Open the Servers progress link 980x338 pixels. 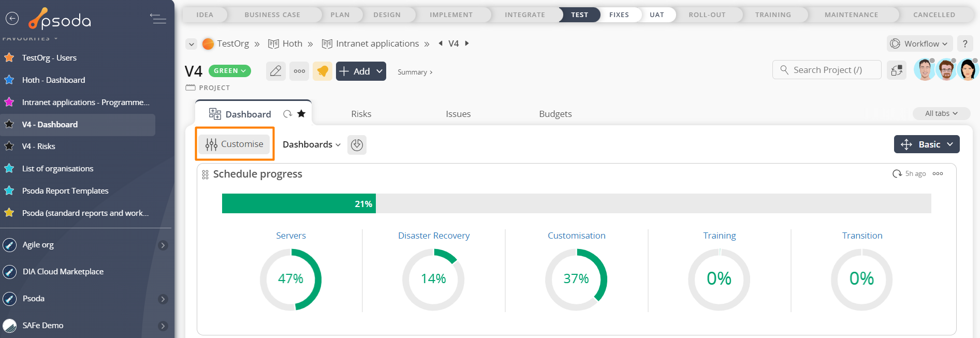point(291,236)
